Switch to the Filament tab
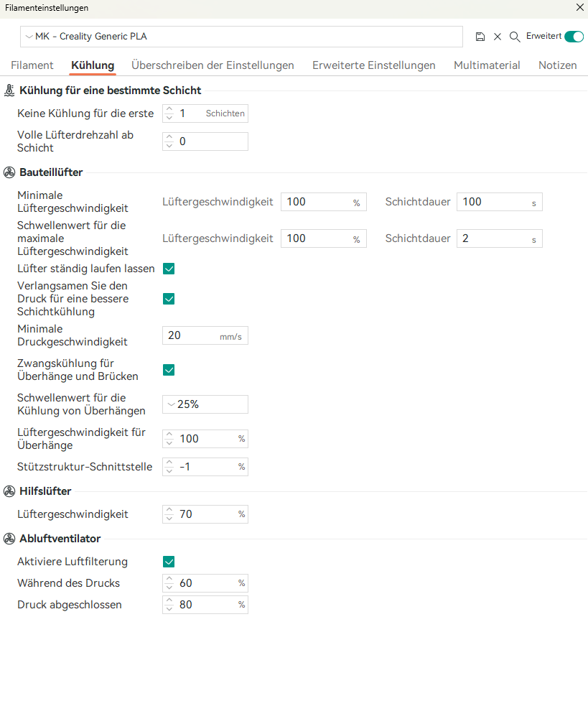 point(32,65)
